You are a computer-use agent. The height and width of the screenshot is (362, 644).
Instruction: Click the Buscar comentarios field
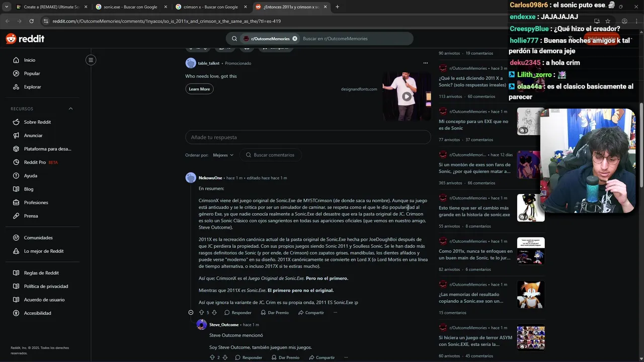270,155
